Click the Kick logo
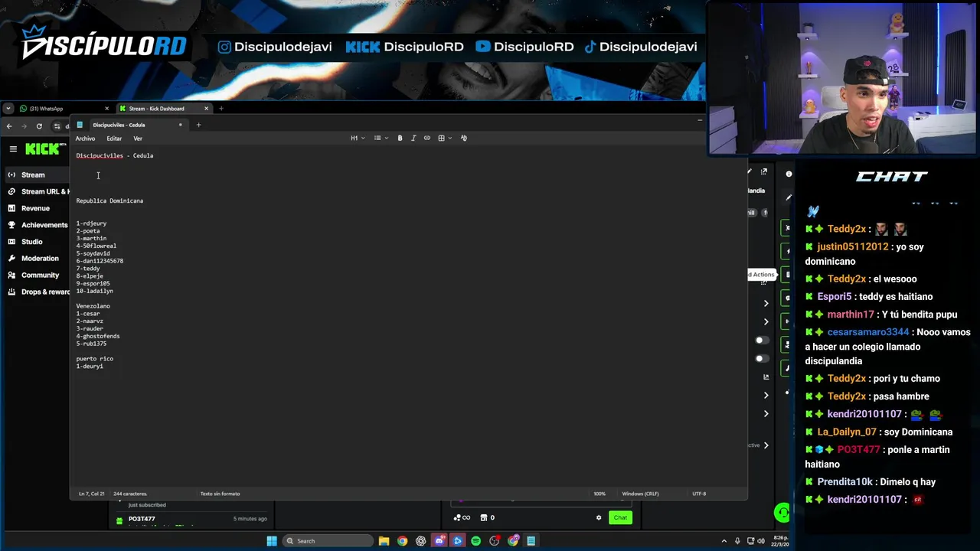This screenshot has height=551, width=980. tap(43, 149)
